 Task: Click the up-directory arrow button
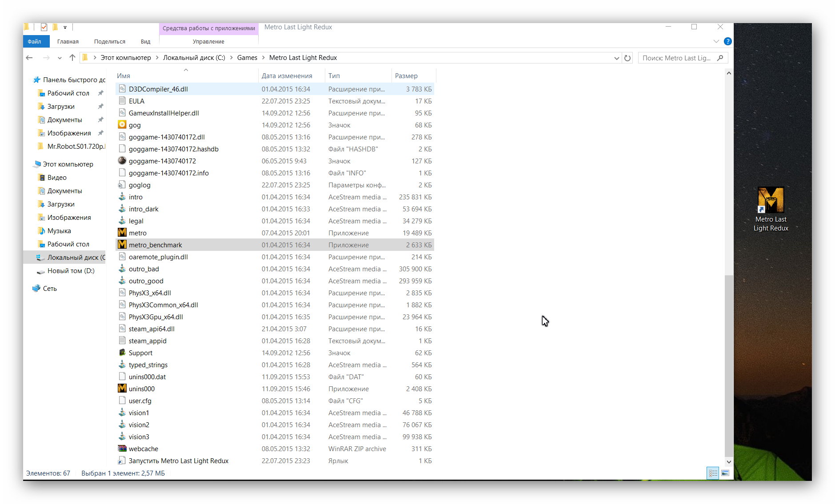point(72,58)
